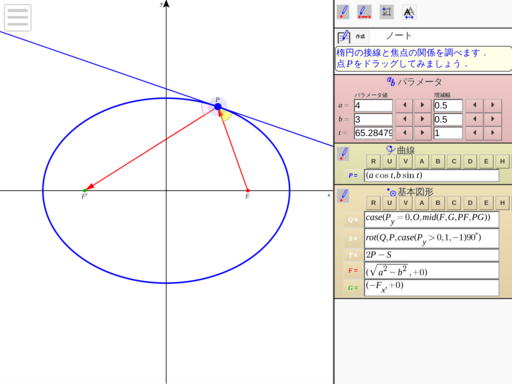
Task: Increase parameter a with right arrow
Action: (422, 105)
